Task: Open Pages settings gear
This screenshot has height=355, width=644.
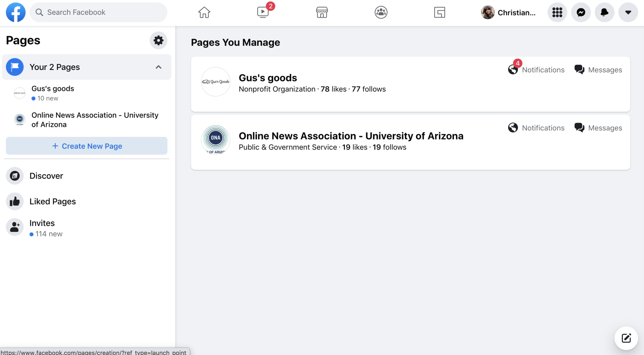Action: [x=158, y=40]
